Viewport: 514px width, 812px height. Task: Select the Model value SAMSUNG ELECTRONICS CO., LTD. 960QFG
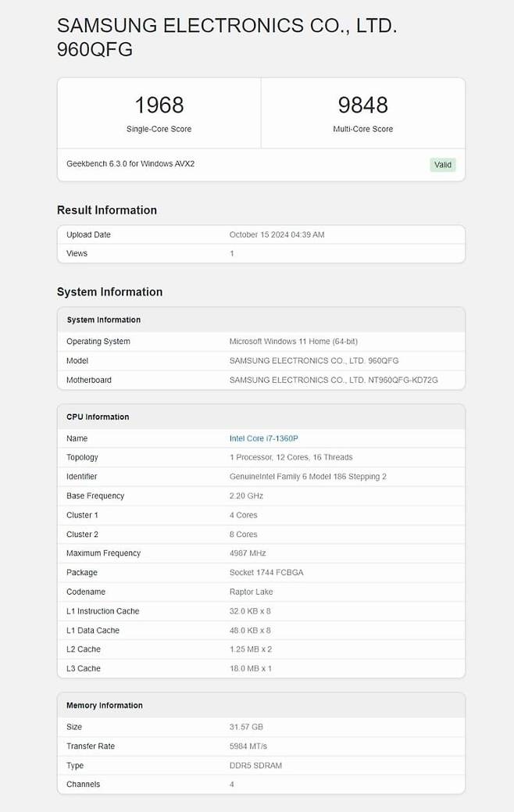(314, 360)
